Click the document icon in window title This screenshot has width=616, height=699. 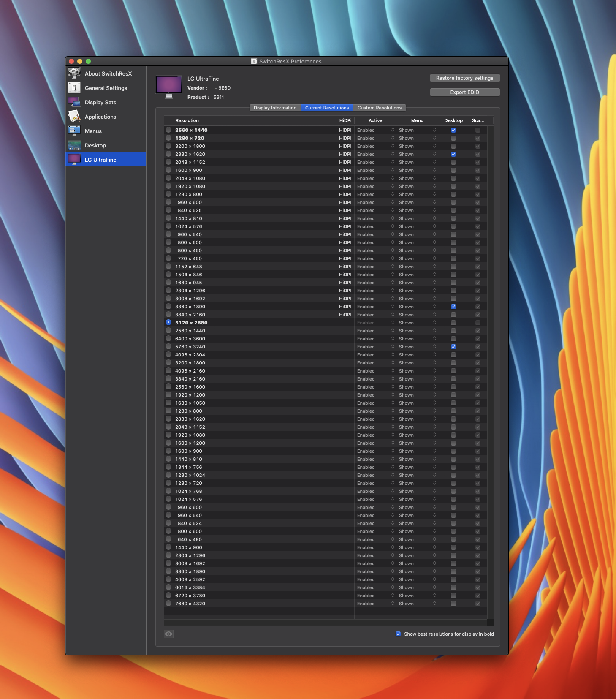(254, 61)
